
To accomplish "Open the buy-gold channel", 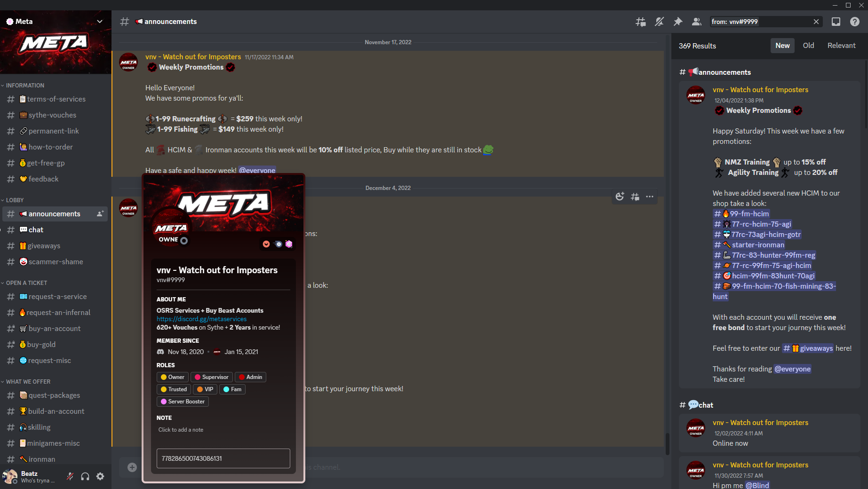I will (x=56, y=345).
